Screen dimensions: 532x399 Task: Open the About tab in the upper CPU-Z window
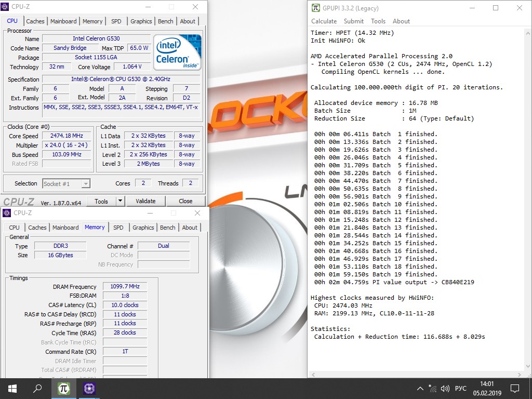coord(188,21)
